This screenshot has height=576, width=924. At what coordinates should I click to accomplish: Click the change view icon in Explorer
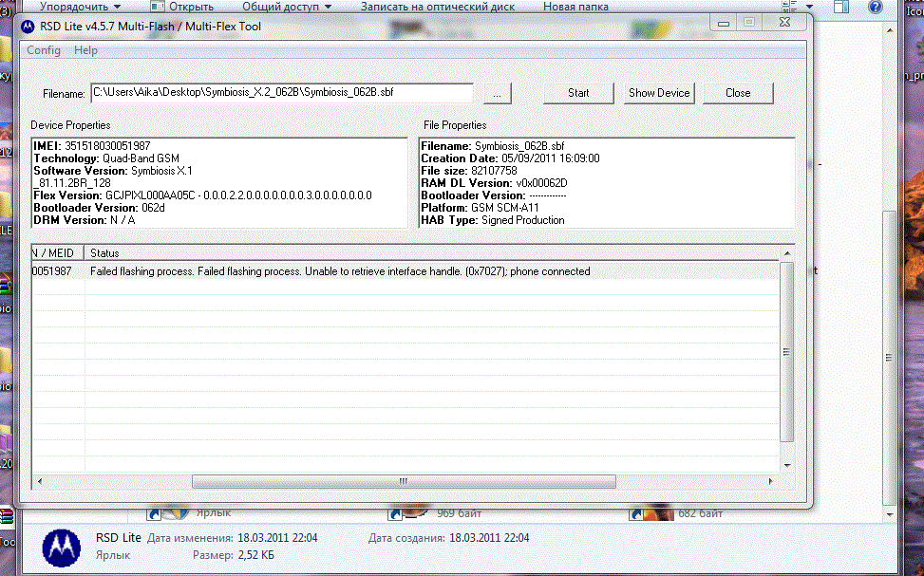[790, 7]
